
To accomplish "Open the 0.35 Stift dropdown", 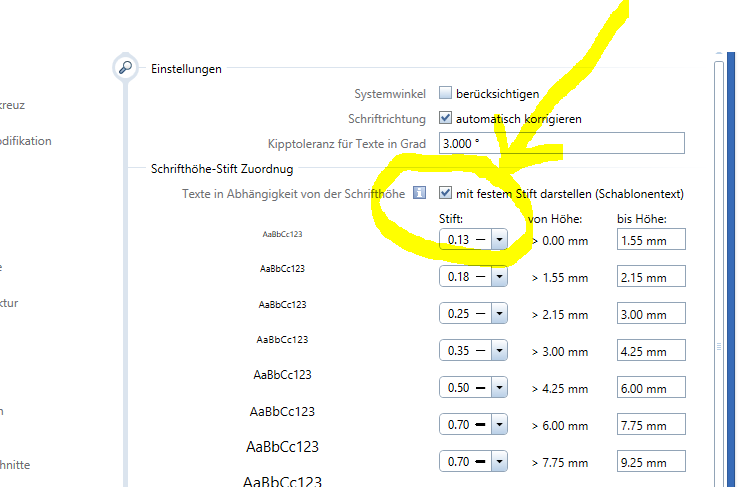I will click(499, 350).
